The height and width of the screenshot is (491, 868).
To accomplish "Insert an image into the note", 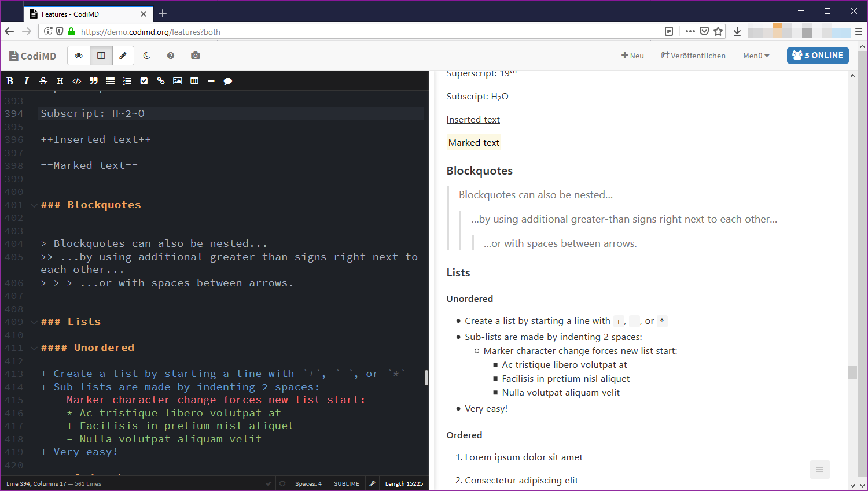I will point(177,81).
